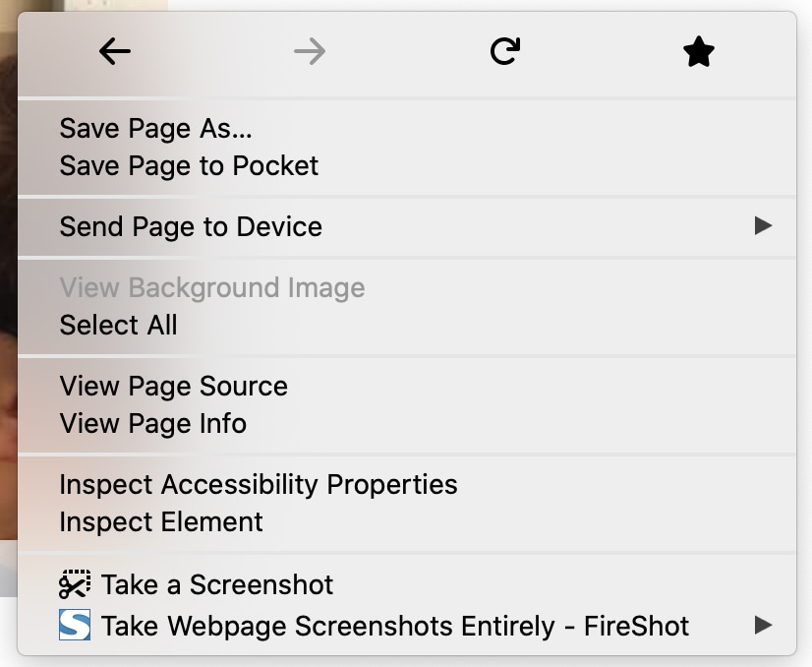Choose Inspect Element
The height and width of the screenshot is (667, 812).
(x=161, y=522)
